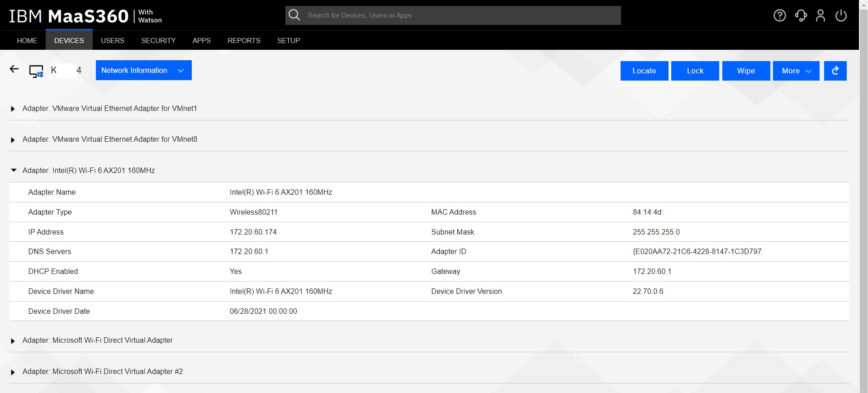Open the APPS menu
This screenshot has width=868, height=393.
click(x=202, y=40)
